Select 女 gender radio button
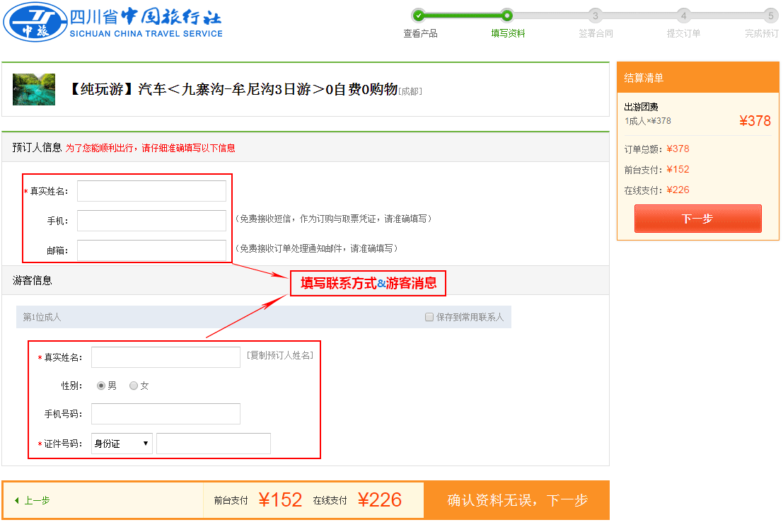 click(134, 386)
